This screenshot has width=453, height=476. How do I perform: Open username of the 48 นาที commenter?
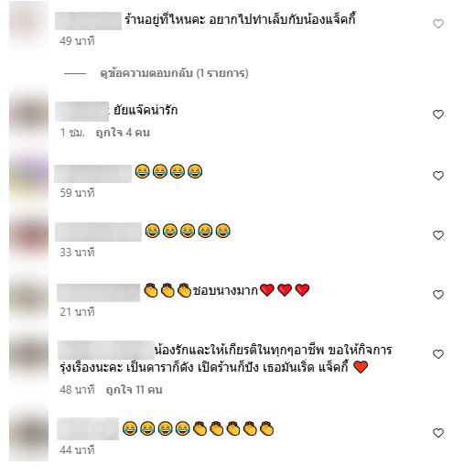coord(106,350)
